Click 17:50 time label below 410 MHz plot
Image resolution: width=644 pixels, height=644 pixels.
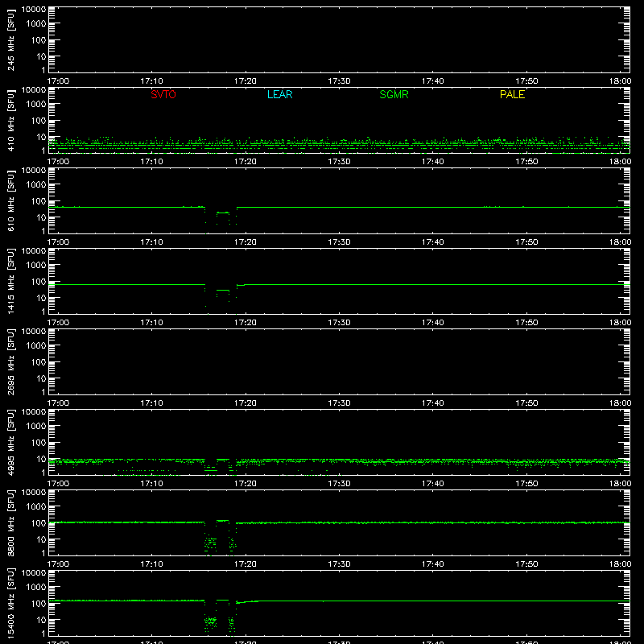click(526, 162)
